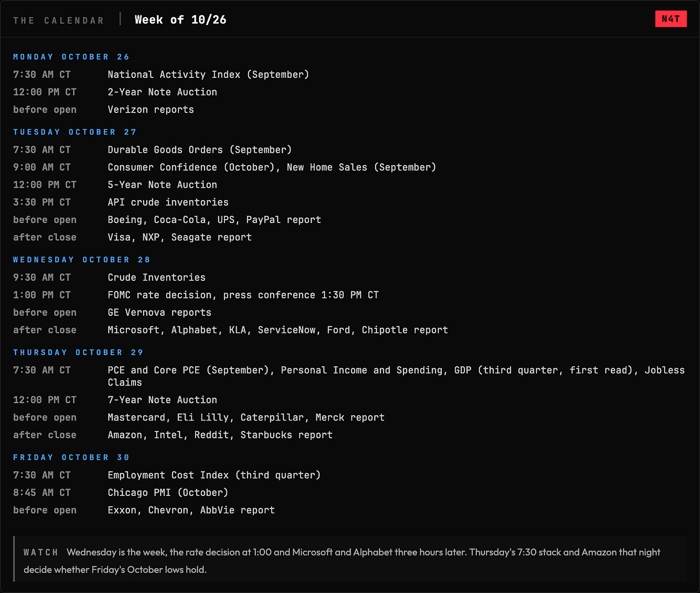Click Wednesday's 'Crude Inventories' entry

(x=156, y=277)
